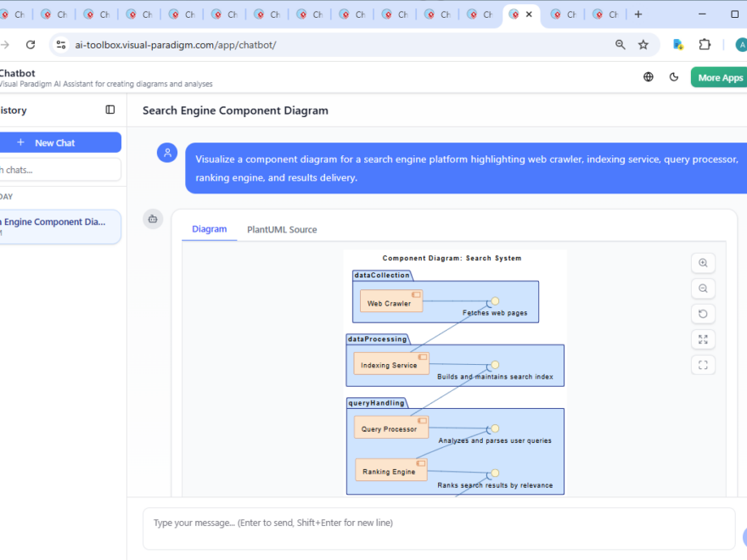The image size is (747, 560).
Task: Zoom in on the component diagram
Action: coord(703,263)
